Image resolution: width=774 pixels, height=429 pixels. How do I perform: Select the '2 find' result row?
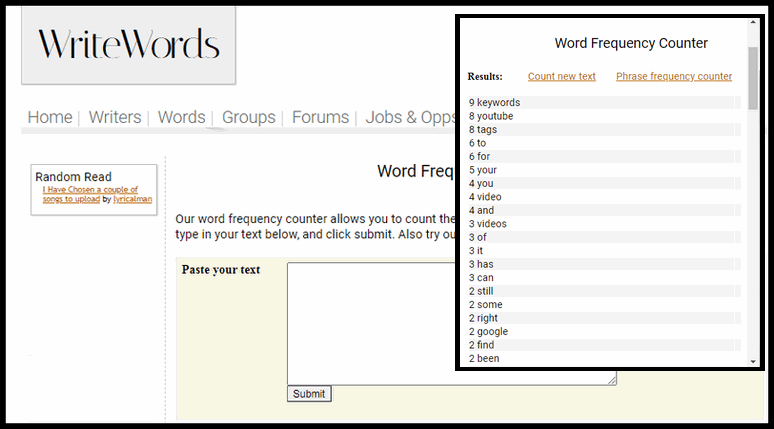(x=604, y=345)
